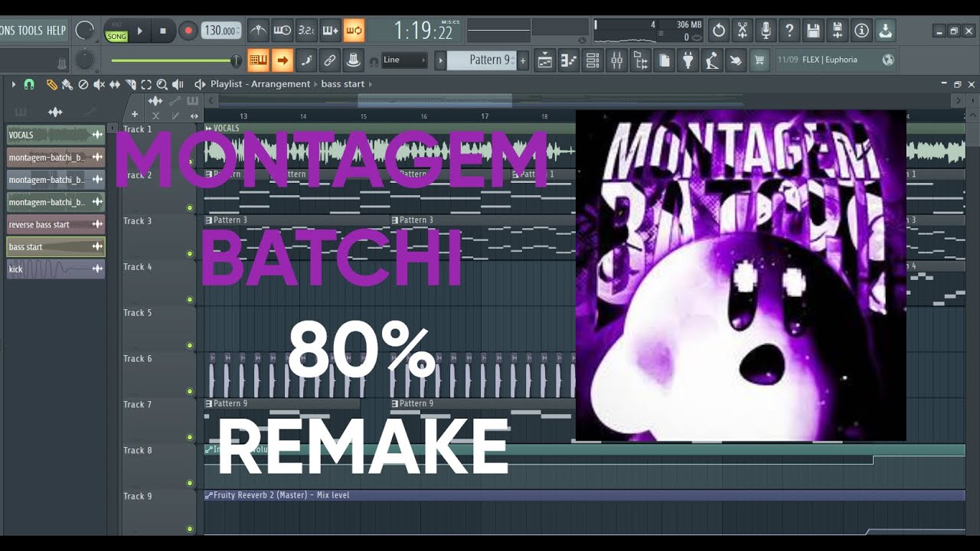Click the Arrangement breadcrumb

(280, 84)
